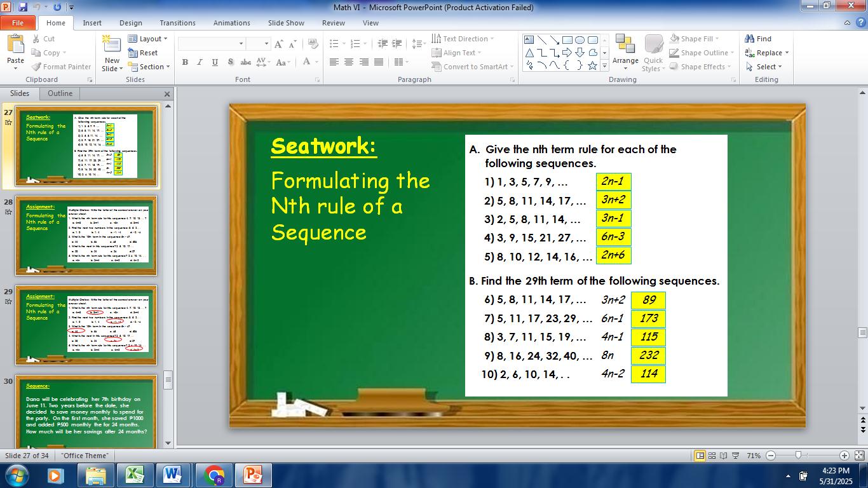This screenshot has height=488, width=868.
Task: Click the Cut scissors command
Action: click(43, 39)
